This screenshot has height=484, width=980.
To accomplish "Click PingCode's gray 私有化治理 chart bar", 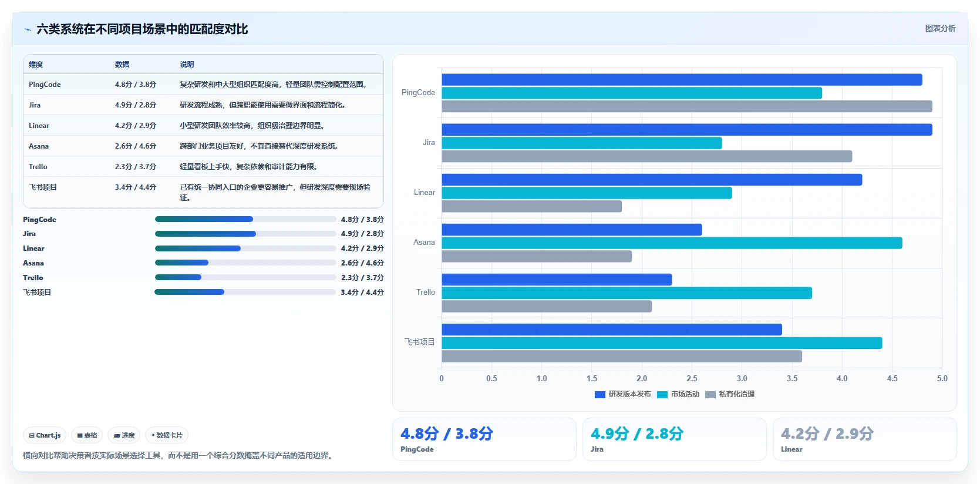I will click(x=687, y=106).
